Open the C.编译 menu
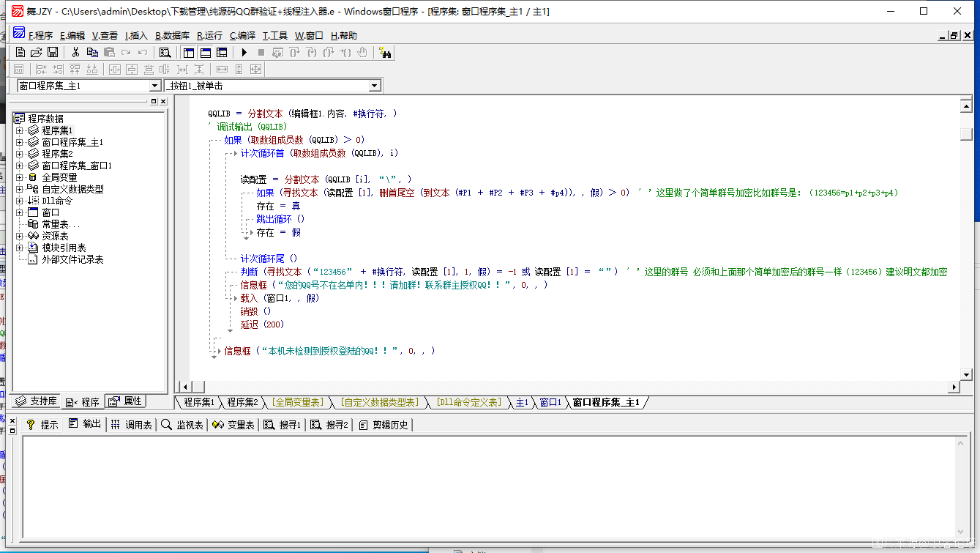This screenshot has height=553, width=980. pos(242,35)
